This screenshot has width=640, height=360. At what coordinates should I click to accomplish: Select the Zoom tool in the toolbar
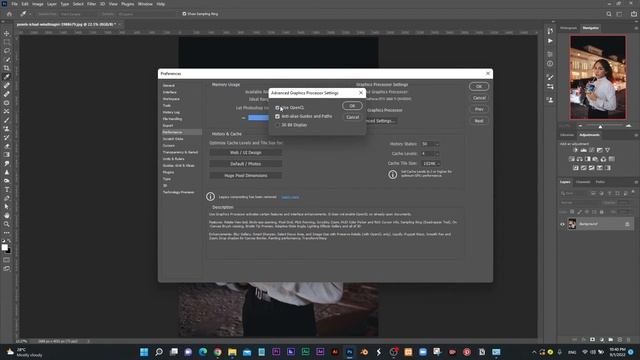[7, 224]
